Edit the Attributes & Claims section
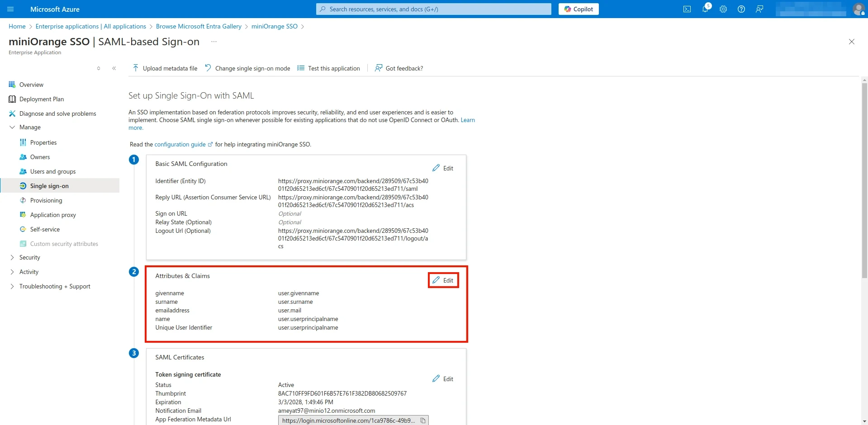 (x=443, y=280)
